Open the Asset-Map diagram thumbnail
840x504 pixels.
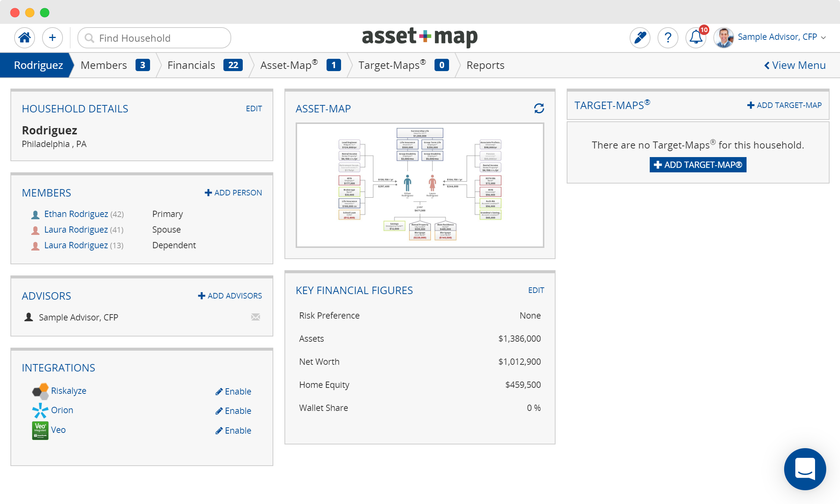click(420, 185)
